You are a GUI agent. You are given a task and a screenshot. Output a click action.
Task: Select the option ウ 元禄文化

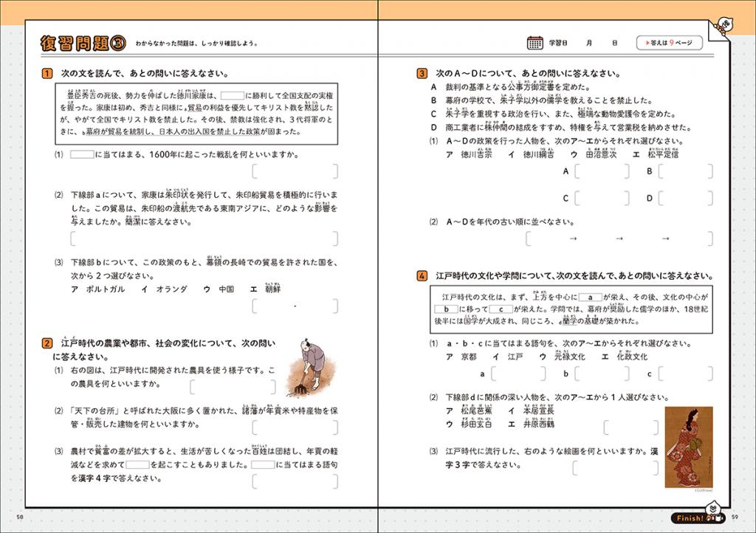coord(562,357)
